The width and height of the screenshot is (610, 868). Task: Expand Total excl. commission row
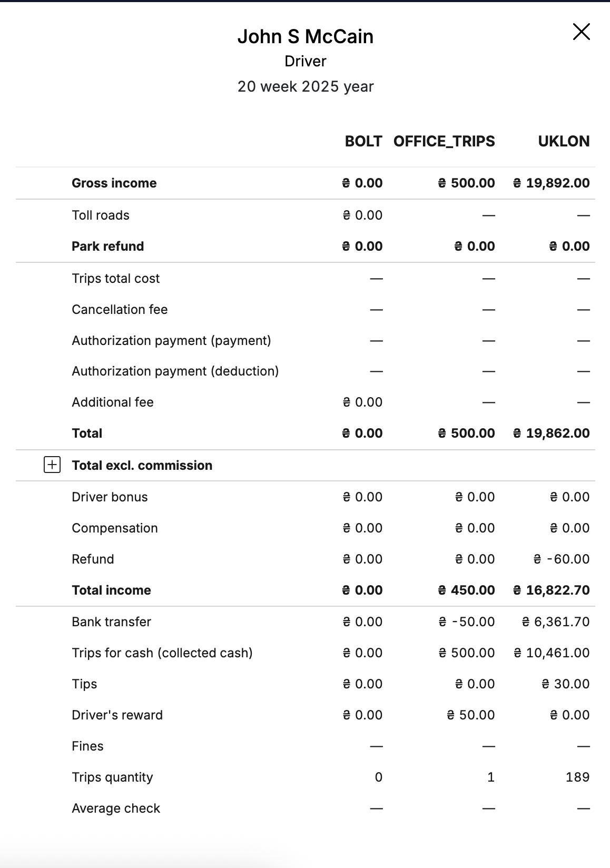pyautogui.click(x=52, y=465)
